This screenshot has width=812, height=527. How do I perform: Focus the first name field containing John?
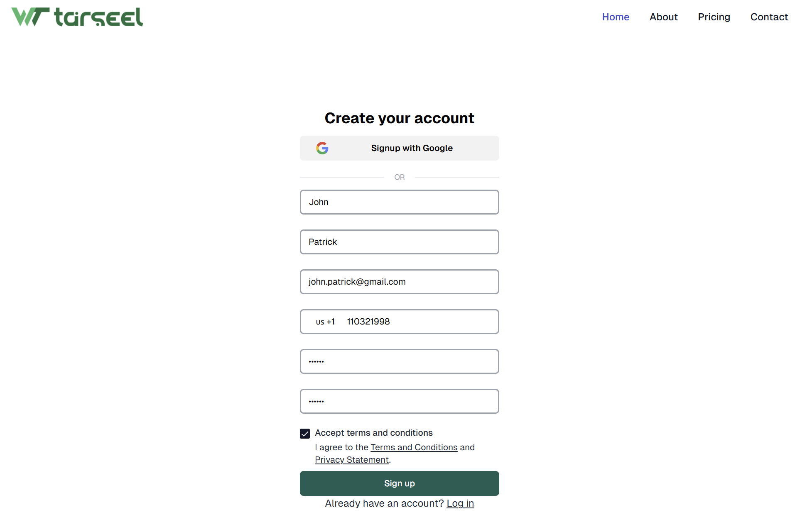[400, 202]
